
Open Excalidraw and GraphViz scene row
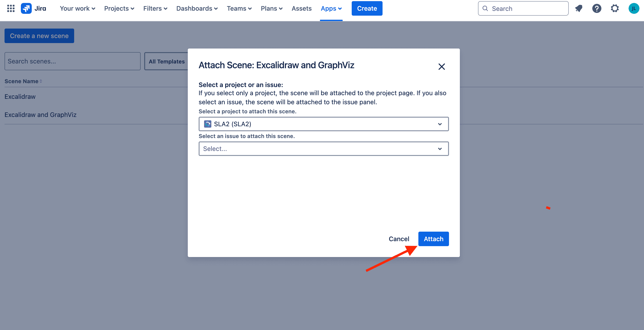pos(41,115)
